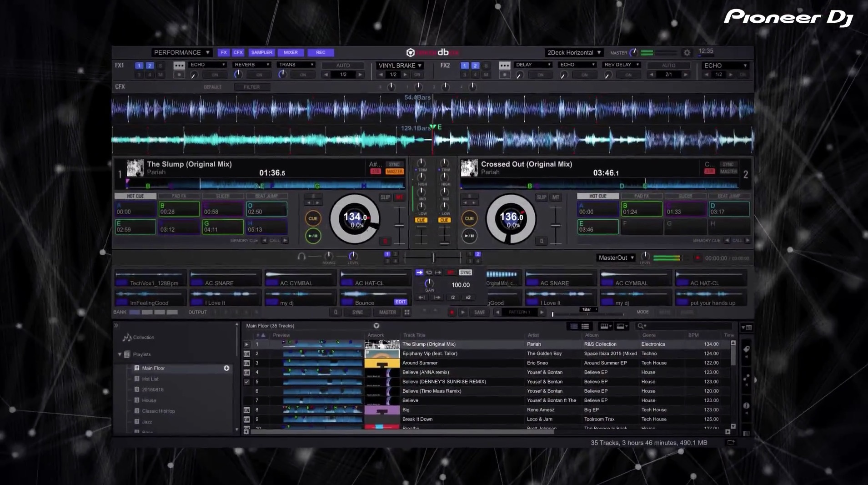Image resolution: width=868 pixels, height=485 pixels.
Task: Select deck 2 HOT CUE tab
Action: coord(597,196)
